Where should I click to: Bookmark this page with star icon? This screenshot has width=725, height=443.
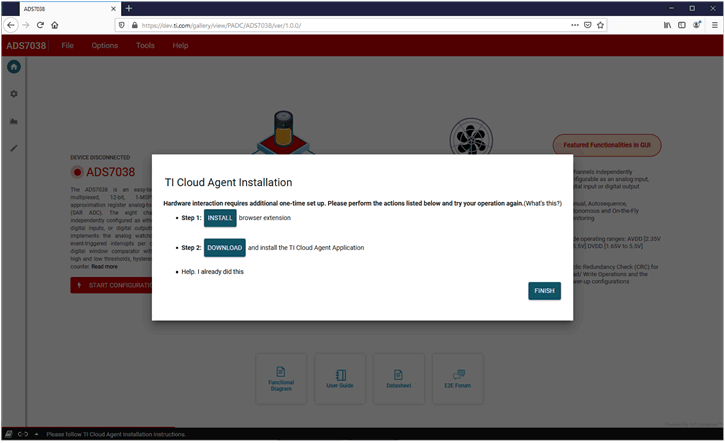tap(600, 25)
